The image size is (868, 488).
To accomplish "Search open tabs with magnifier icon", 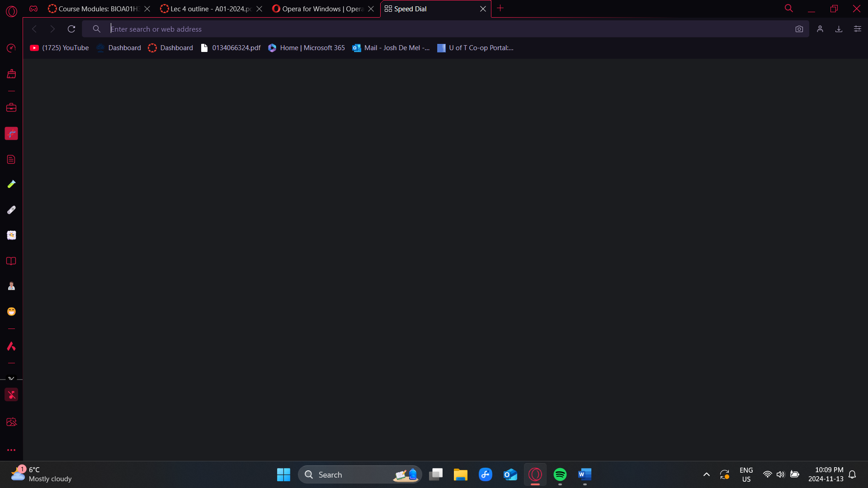I will [x=789, y=8].
